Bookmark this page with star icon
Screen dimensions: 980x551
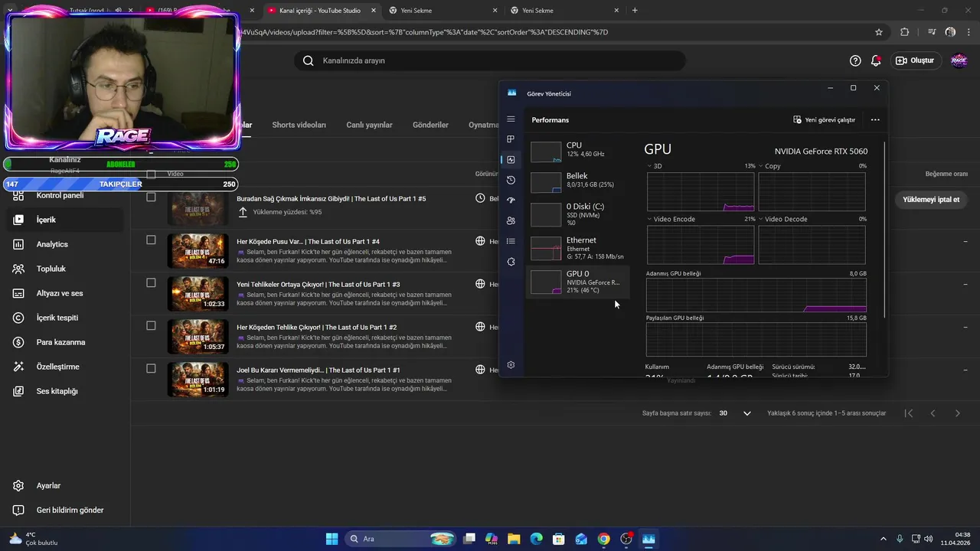tap(879, 32)
